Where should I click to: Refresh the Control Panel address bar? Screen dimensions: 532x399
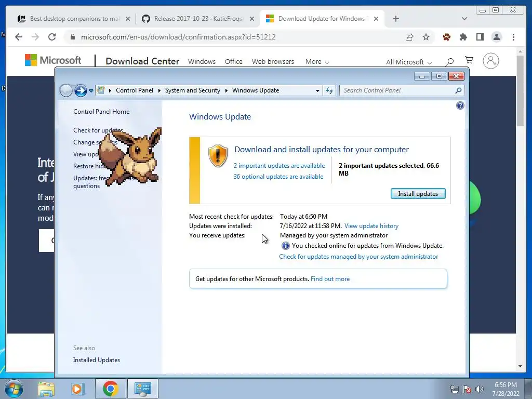pyautogui.click(x=329, y=90)
